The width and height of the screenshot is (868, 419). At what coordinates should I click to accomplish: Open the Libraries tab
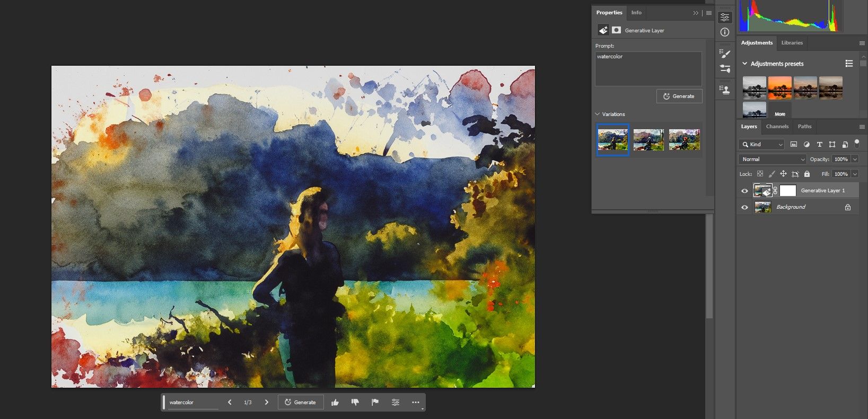tap(792, 43)
